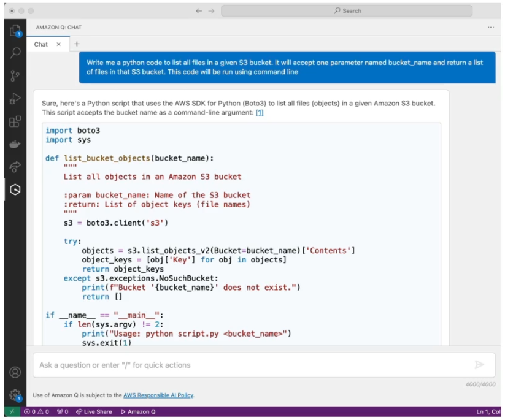
Task: Click the ports forwarded indicator in status bar
Action: (x=63, y=411)
